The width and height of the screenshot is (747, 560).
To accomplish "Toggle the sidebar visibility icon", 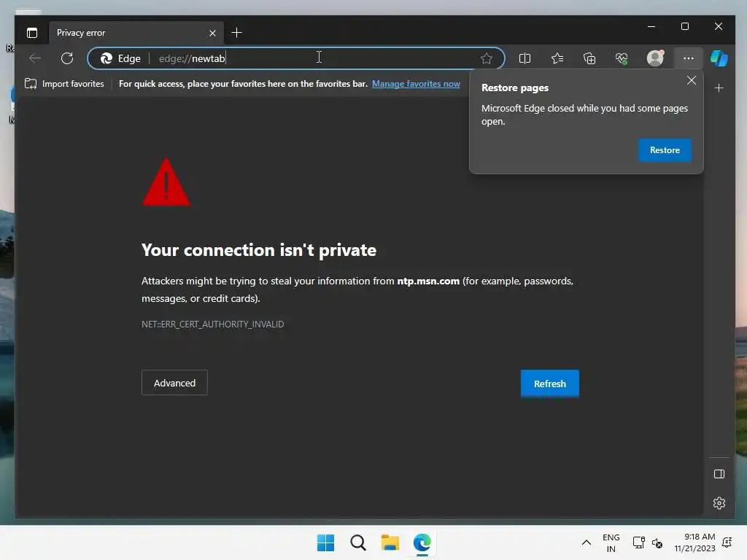I will point(719,474).
